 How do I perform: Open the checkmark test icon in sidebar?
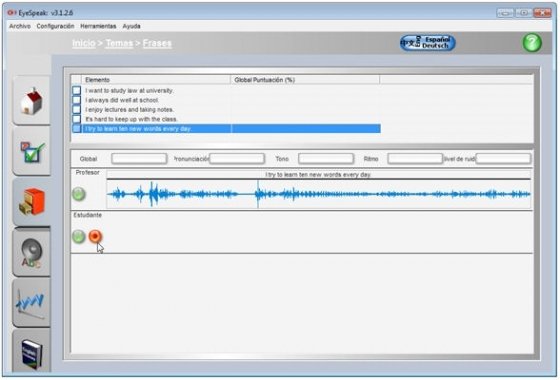(31, 151)
